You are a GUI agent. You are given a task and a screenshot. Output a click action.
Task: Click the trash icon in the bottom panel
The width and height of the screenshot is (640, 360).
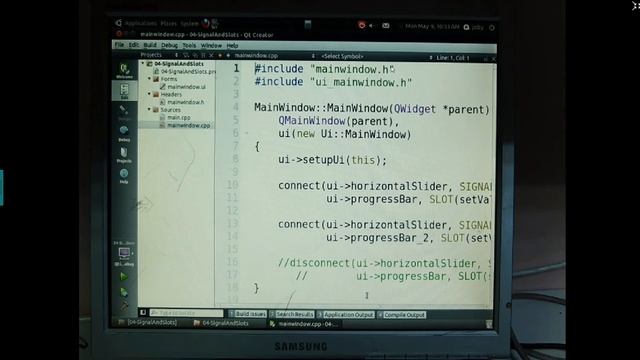[x=489, y=324]
